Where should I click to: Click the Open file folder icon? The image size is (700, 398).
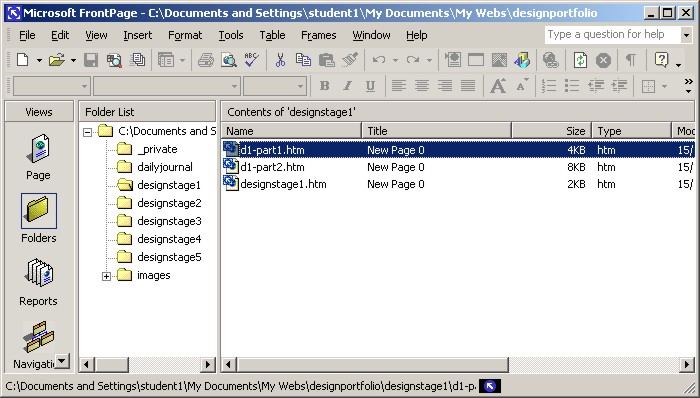(57, 60)
